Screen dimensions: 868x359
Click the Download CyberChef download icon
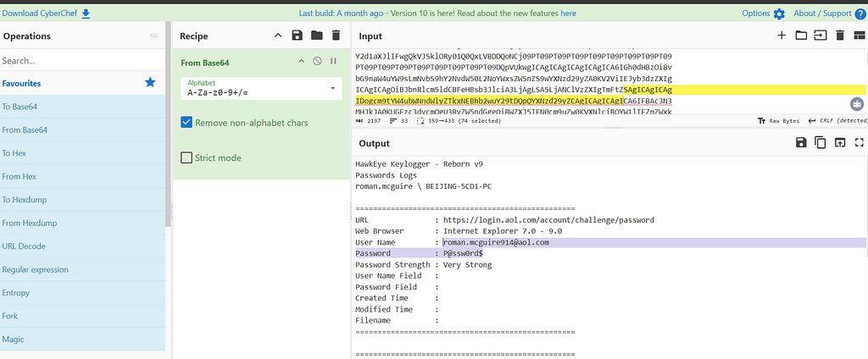[x=86, y=14]
